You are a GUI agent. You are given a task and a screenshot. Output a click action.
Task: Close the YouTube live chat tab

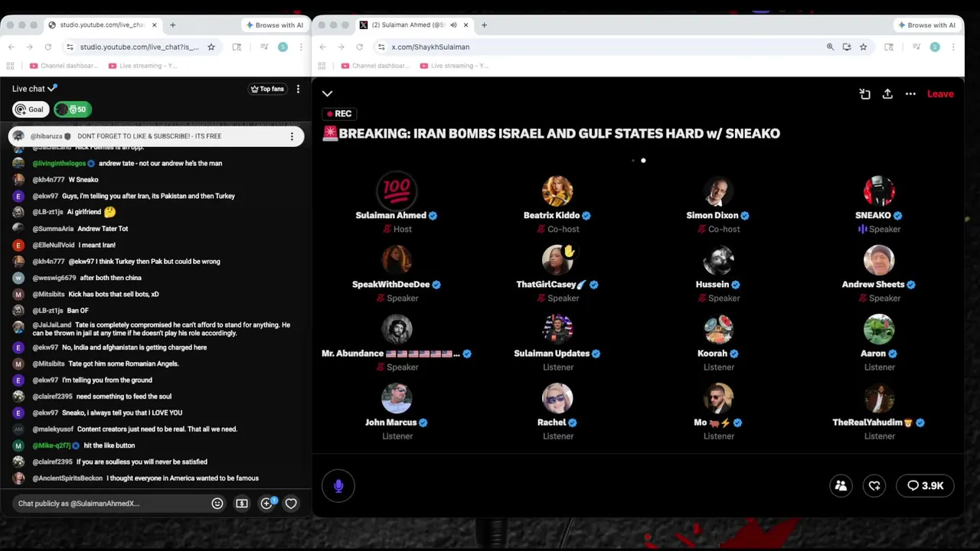pyautogui.click(x=154, y=25)
